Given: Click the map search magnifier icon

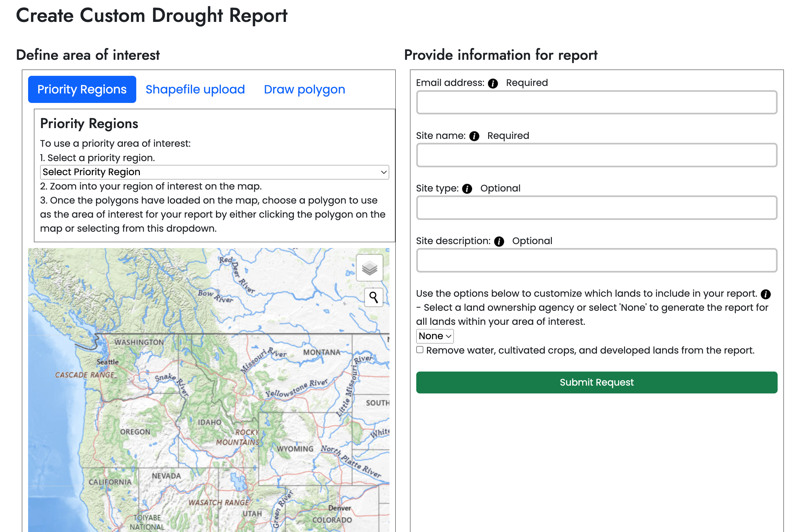Looking at the screenshot, I should [373, 298].
